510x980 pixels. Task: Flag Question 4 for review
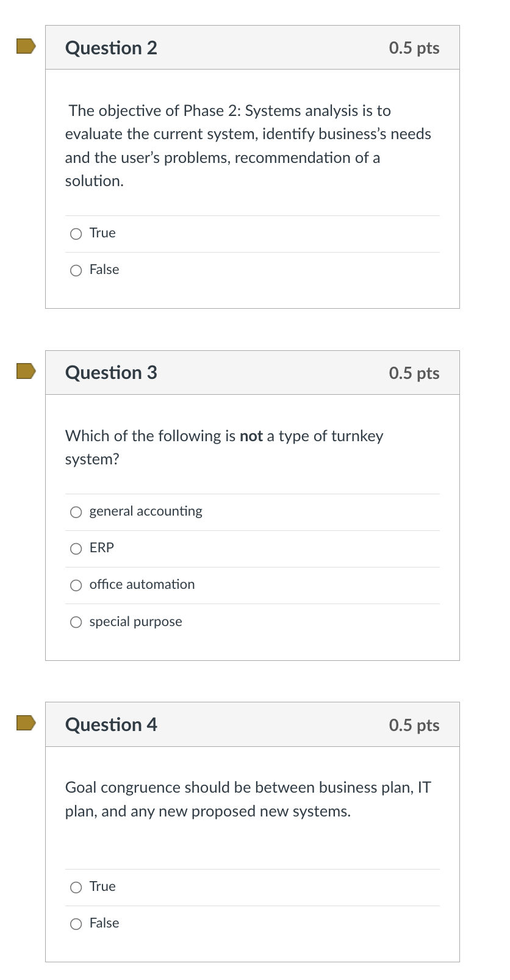tap(27, 724)
